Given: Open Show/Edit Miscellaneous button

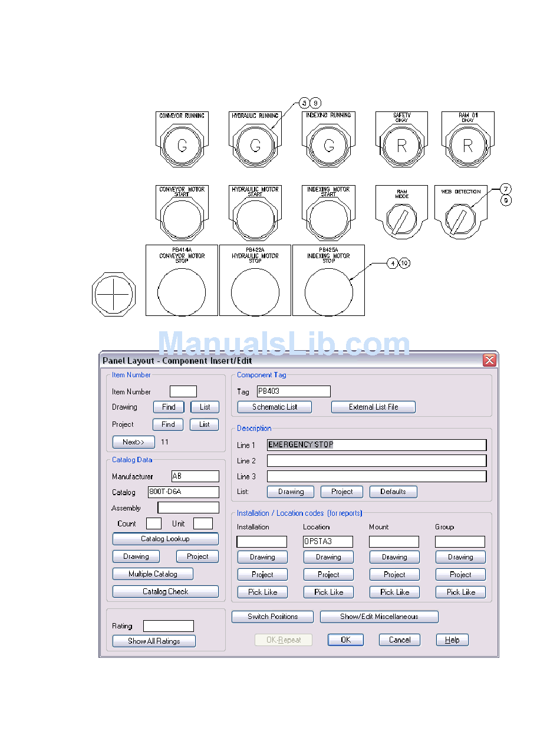Looking at the screenshot, I should 379,617.
